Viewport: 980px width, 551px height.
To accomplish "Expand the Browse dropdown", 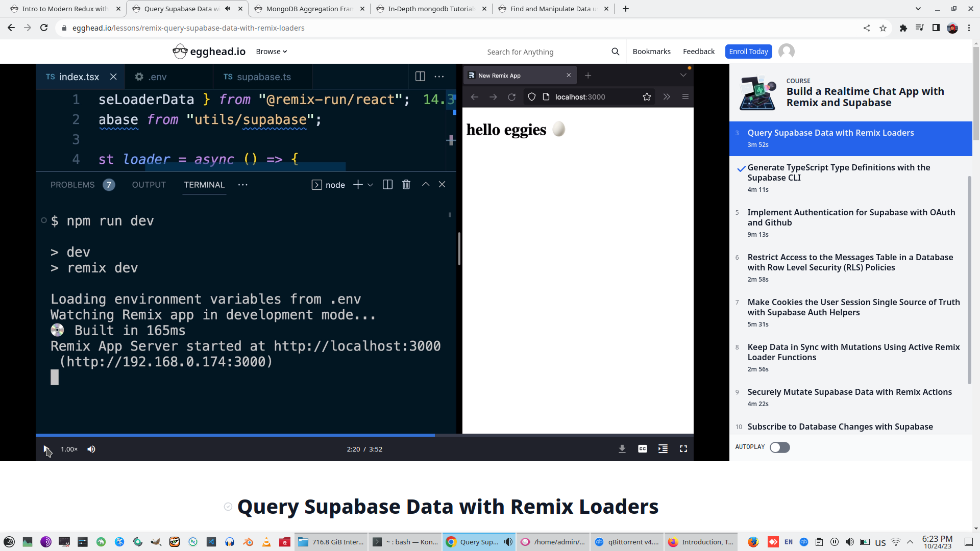I will coord(271,52).
